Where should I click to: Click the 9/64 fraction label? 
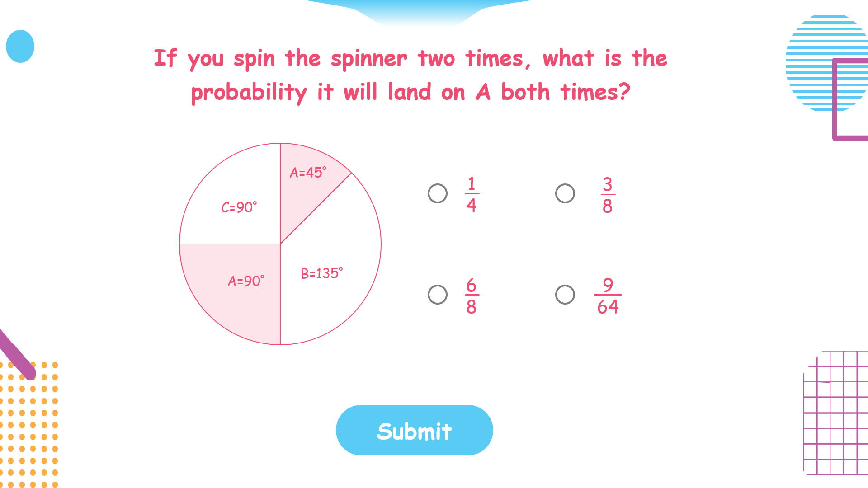click(608, 296)
